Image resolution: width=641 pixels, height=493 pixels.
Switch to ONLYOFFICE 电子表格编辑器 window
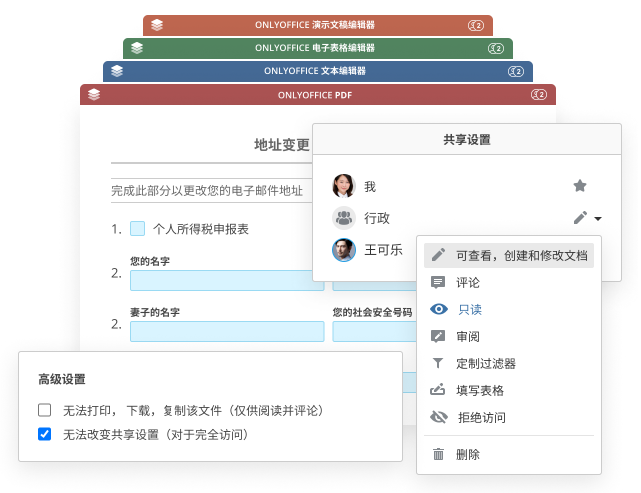point(316,48)
